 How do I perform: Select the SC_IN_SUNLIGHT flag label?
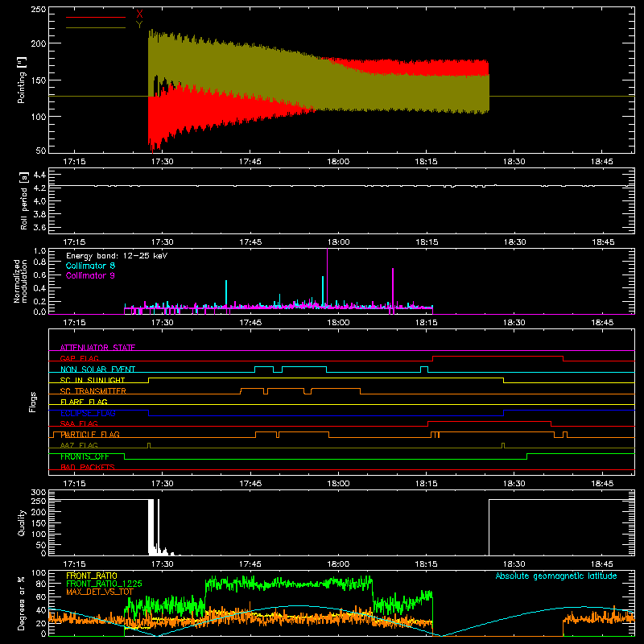[92, 380]
